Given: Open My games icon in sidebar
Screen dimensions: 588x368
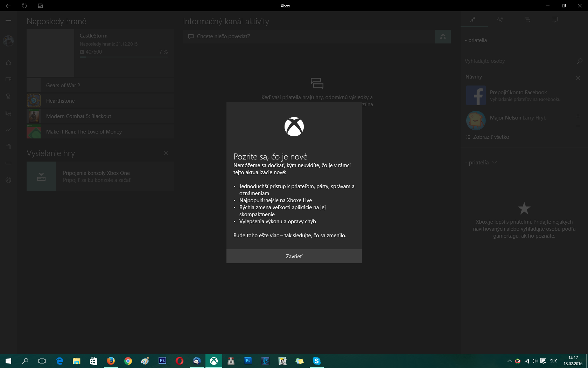Looking at the screenshot, I should (8, 80).
